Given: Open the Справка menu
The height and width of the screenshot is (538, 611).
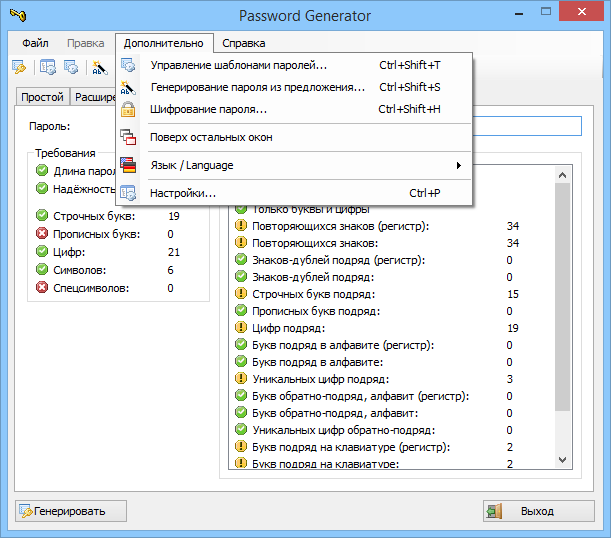Looking at the screenshot, I should tap(244, 43).
